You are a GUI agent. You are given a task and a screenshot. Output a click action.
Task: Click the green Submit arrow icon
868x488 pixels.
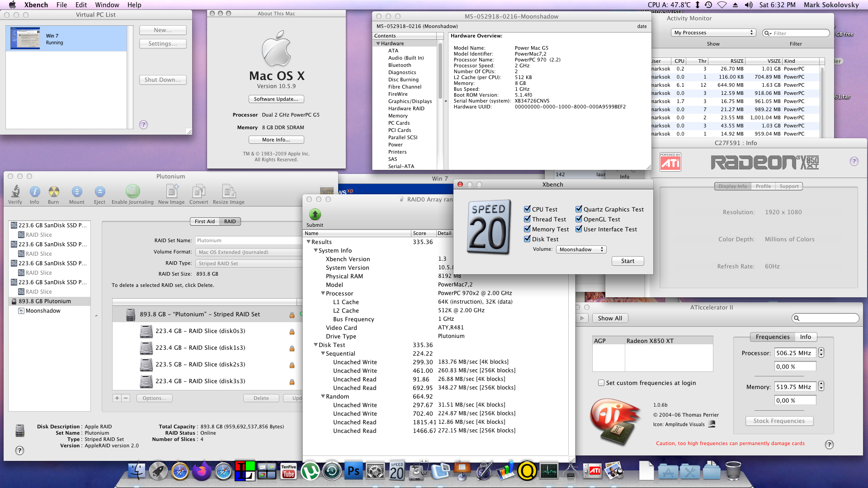[x=315, y=214]
